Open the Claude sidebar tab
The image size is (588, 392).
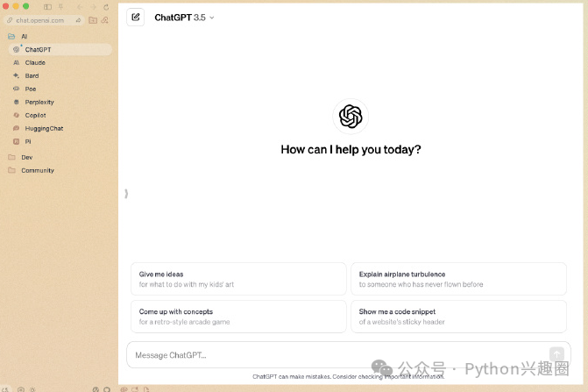click(60, 62)
